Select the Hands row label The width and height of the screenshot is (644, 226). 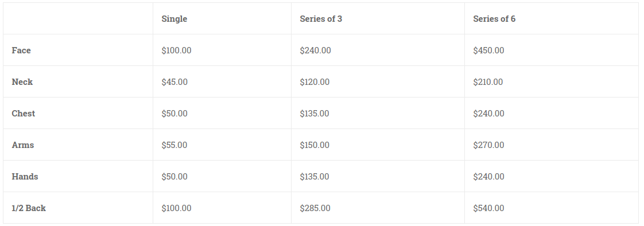25,177
